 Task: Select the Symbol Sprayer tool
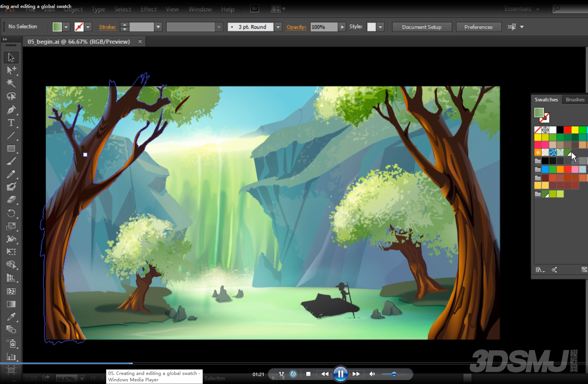11,344
